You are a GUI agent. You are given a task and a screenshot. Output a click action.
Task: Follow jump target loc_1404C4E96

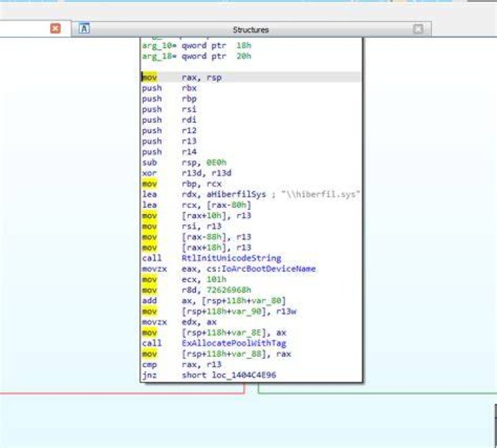click(x=244, y=375)
